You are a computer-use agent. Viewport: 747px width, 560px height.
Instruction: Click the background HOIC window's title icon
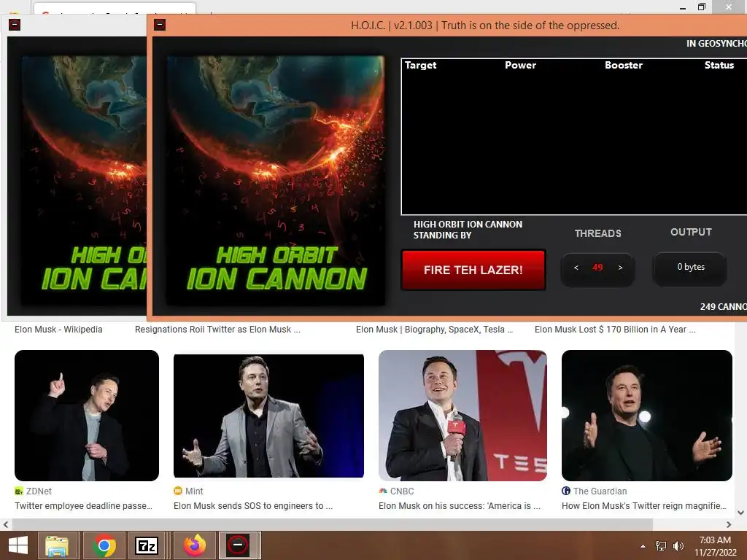15,24
